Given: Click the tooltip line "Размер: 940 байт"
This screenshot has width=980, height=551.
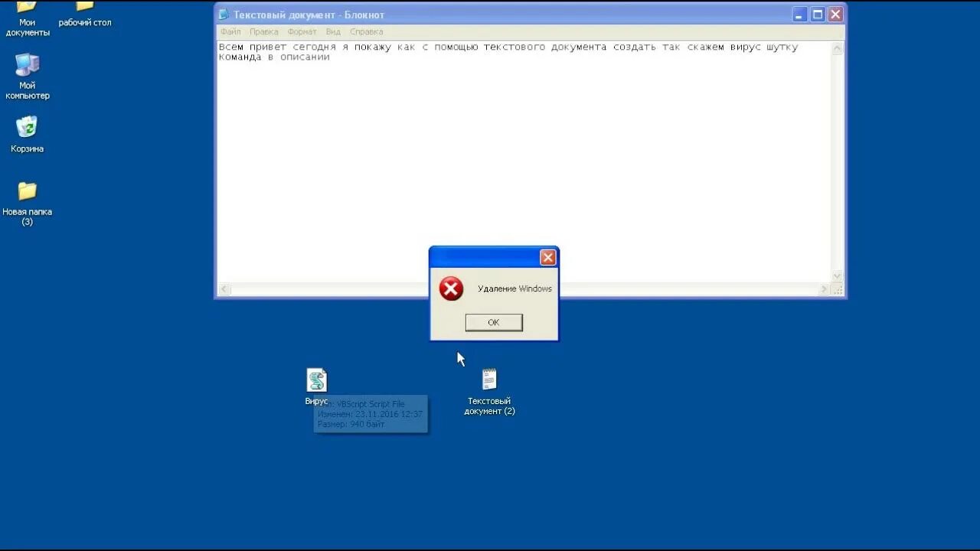Looking at the screenshot, I should tap(351, 424).
